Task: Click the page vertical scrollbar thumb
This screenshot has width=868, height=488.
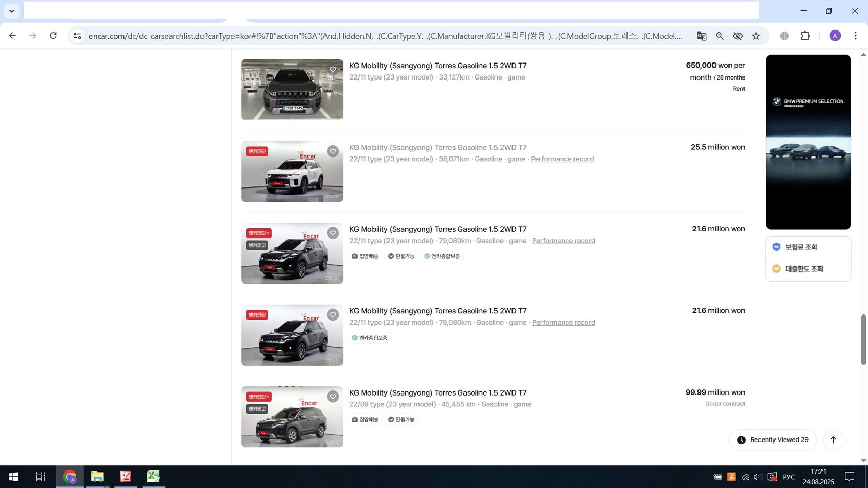Action: tap(863, 339)
